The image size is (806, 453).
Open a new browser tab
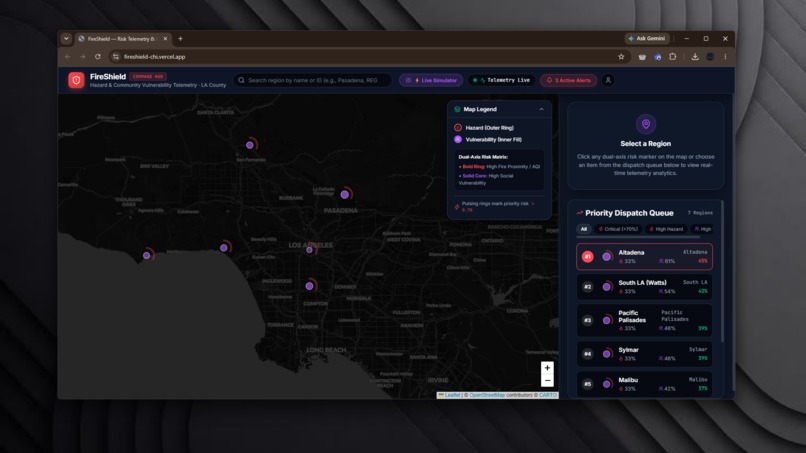click(x=180, y=39)
